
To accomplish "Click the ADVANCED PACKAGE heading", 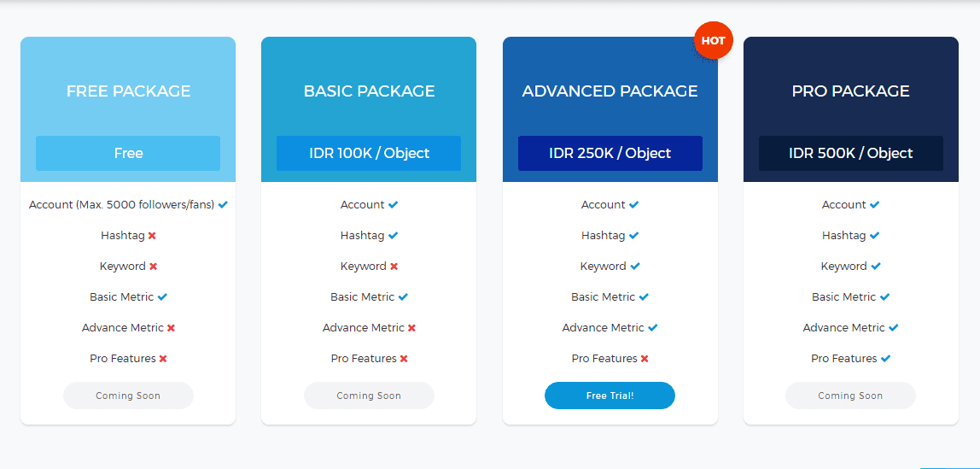I will (x=610, y=91).
